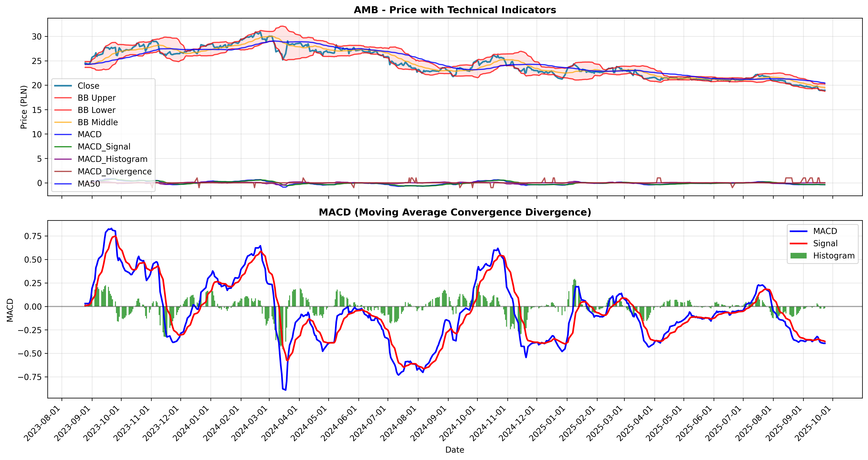Click the date tick label '2023-11-01'
The width and height of the screenshot is (868, 460).
pyautogui.click(x=131, y=423)
